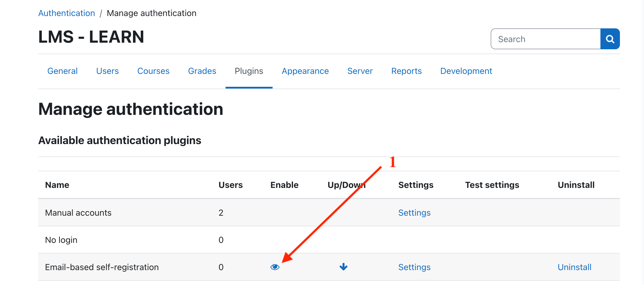
Task: Open the Development tab
Action: [466, 71]
